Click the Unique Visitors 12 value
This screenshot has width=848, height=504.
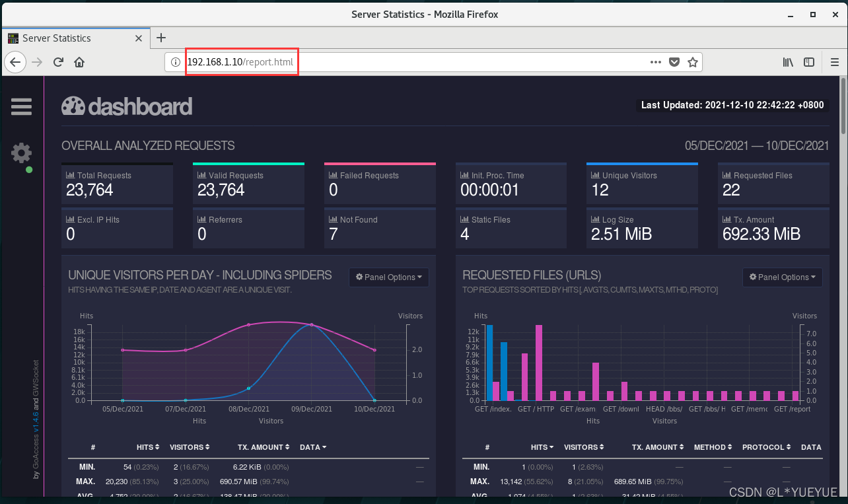600,190
